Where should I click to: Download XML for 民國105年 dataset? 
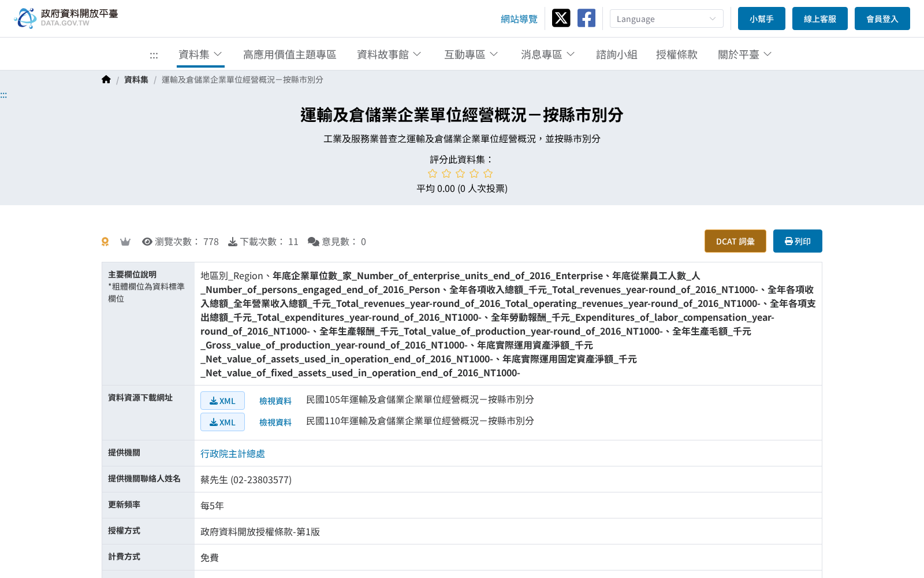click(x=222, y=401)
